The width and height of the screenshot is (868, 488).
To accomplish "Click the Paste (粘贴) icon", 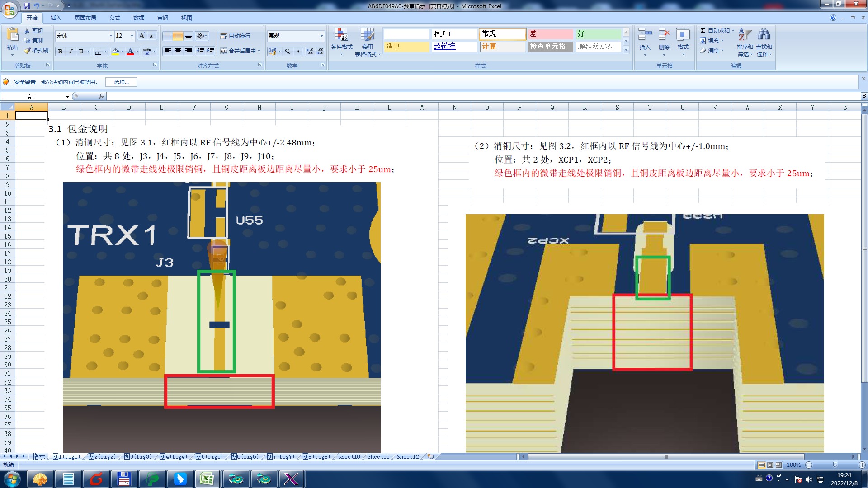I will (12, 35).
